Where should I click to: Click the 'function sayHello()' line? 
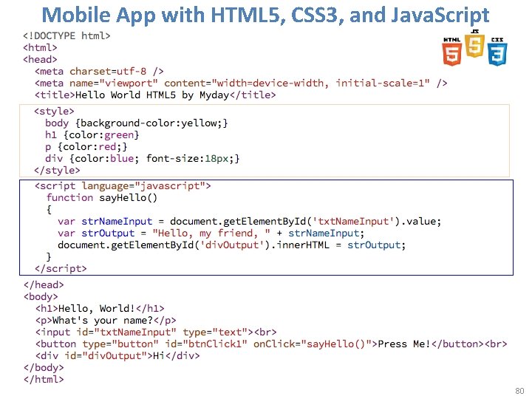click(x=102, y=198)
